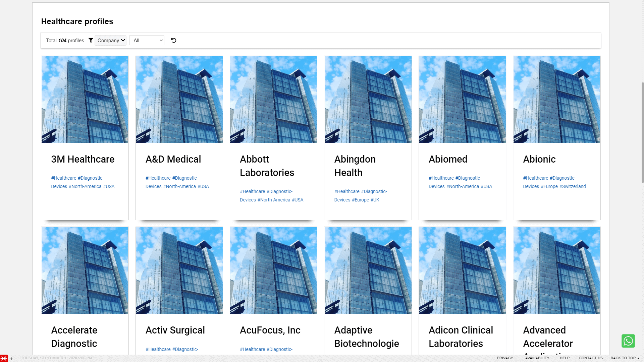Click 3M Healthcare building thumbnail
Viewport: 644px width, 362px height.
click(85, 99)
